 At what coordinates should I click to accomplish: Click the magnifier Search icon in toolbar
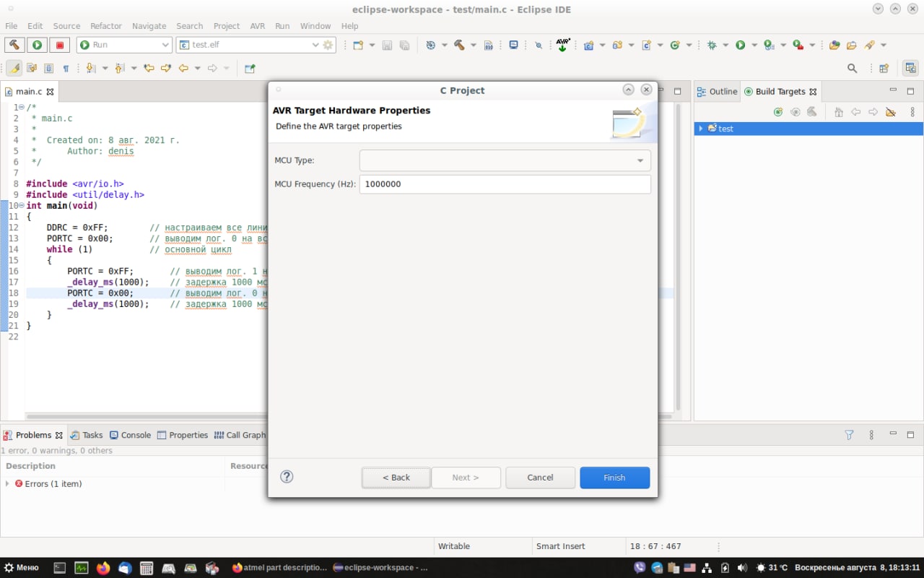(x=853, y=68)
